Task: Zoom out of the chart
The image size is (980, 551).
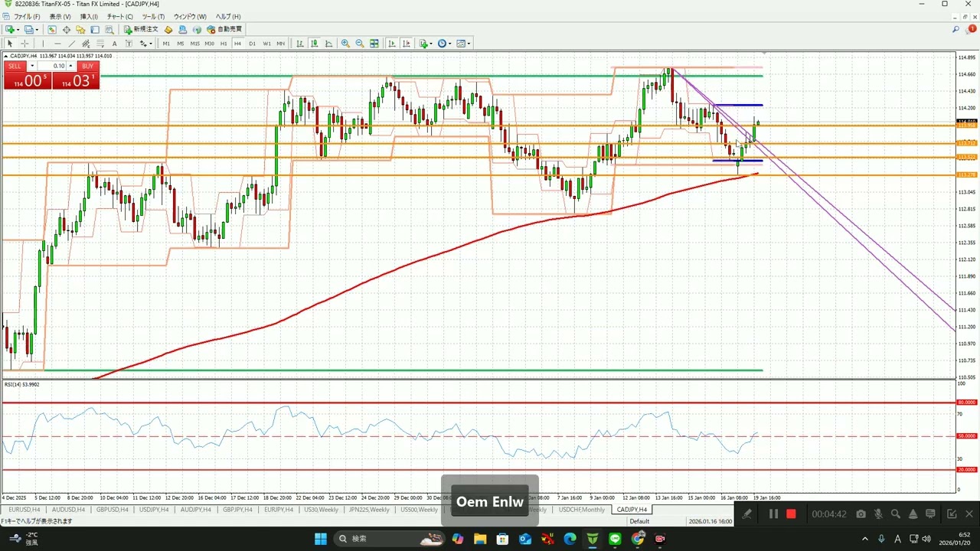Action: (x=360, y=44)
